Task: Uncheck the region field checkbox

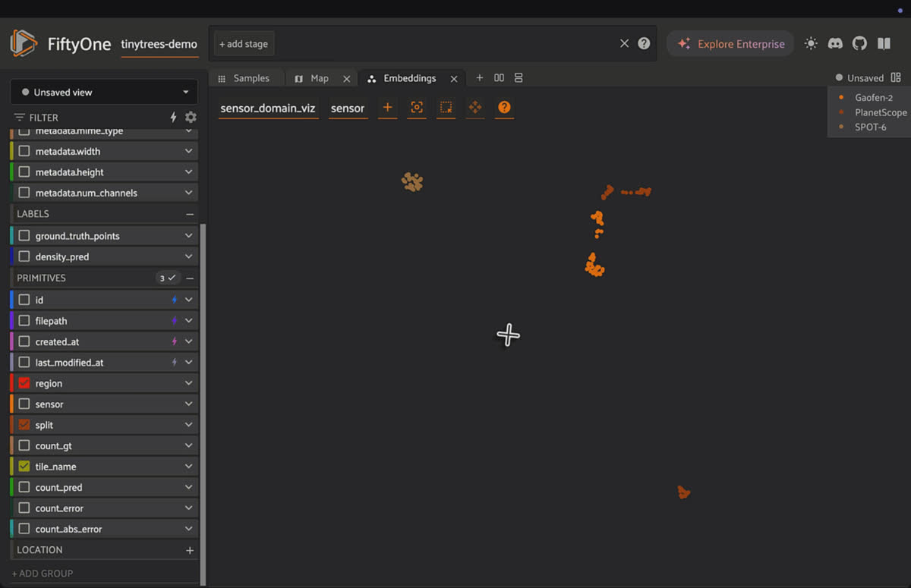Action: point(24,383)
